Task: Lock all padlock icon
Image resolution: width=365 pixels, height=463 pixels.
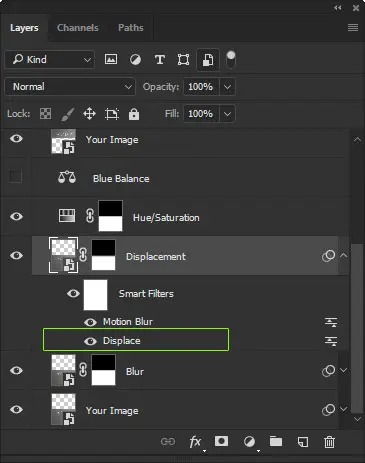Action: click(x=134, y=114)
